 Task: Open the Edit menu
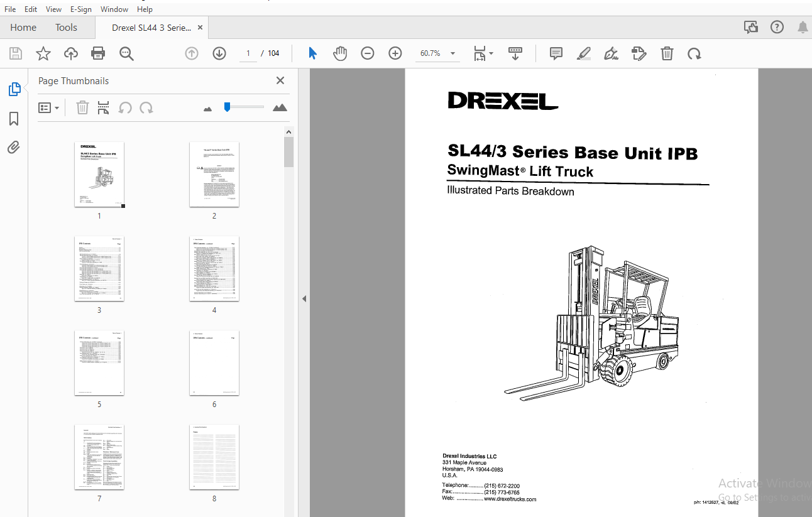(31, 9)
